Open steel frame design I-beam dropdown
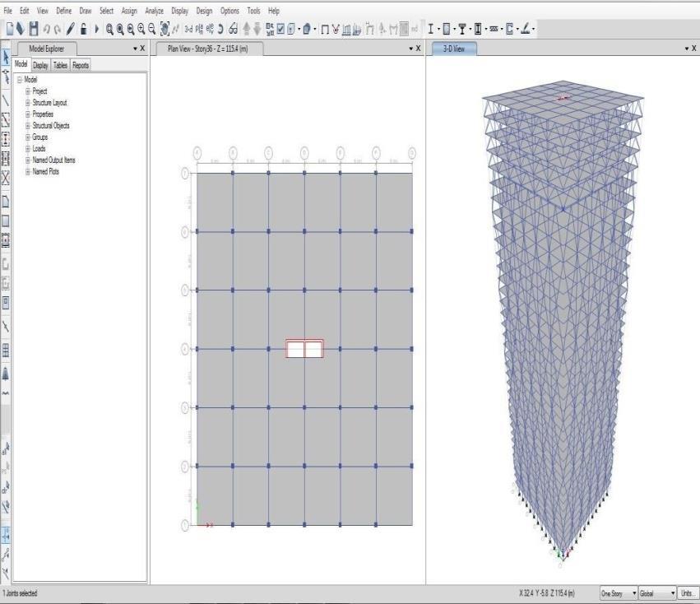 439,29
